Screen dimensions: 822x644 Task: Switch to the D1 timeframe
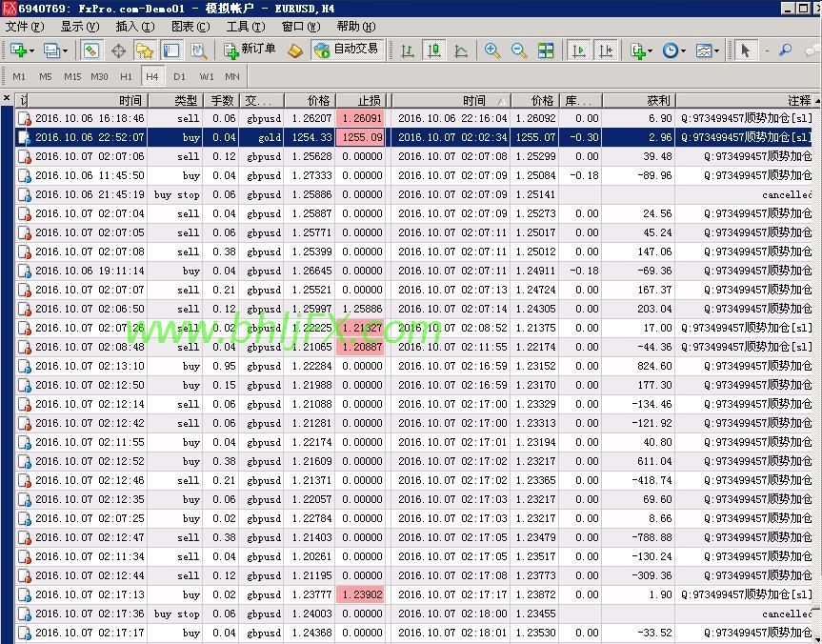pyautogui.click(x=179, y=76)
